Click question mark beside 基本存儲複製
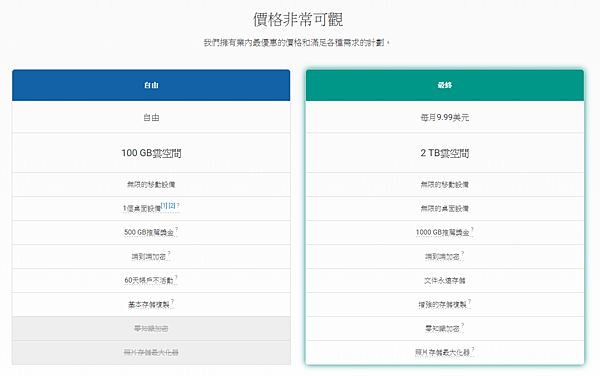600x376 pixels. tap(172, 302)
